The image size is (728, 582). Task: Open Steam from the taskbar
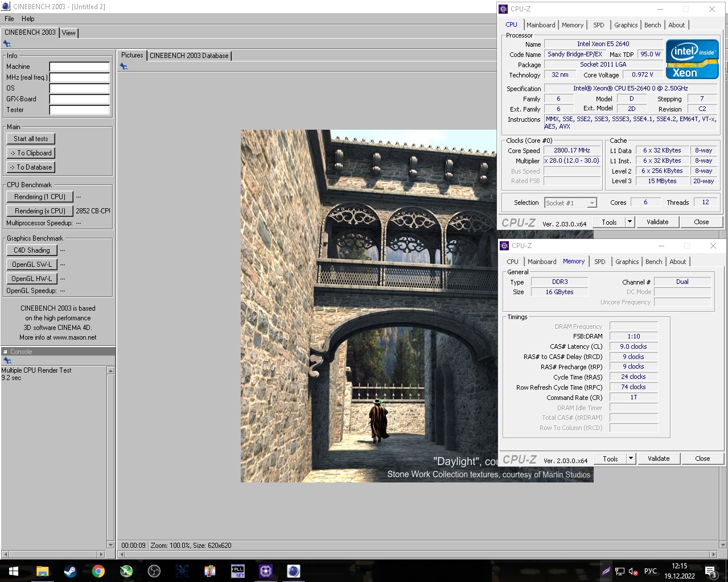coord(70,571)
